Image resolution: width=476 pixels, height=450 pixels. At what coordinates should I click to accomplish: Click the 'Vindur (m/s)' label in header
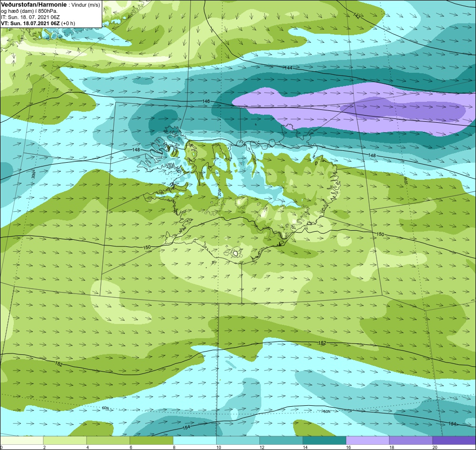86,5
